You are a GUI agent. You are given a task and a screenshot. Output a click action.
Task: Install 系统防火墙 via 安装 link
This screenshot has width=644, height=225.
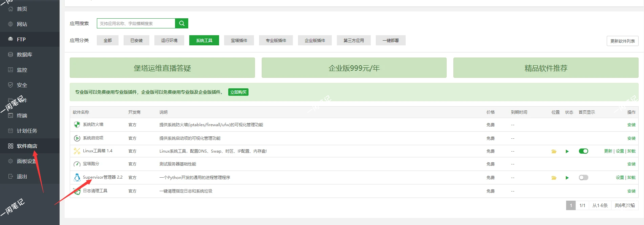coord(631,125)
